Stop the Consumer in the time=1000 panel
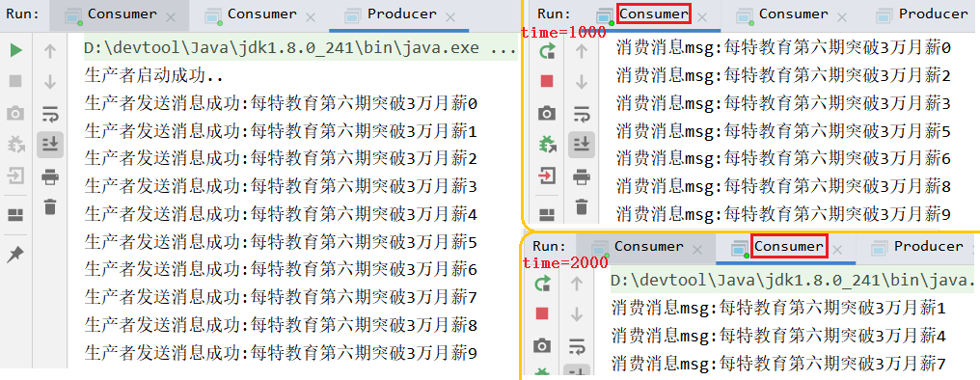Viewport: 980px width, 380px height. (x=547, y=81)
